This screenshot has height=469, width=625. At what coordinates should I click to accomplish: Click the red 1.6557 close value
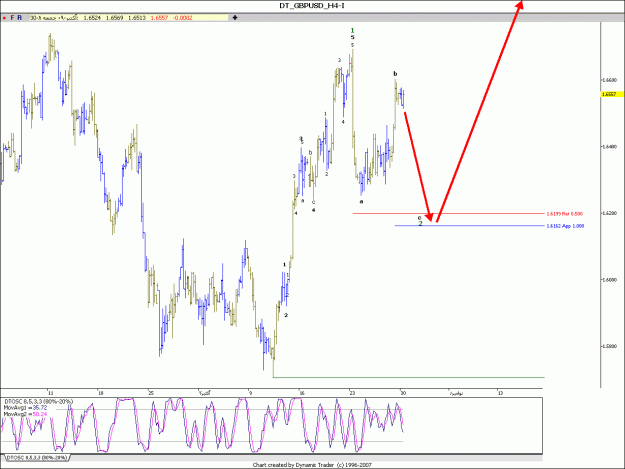(159, 18)
